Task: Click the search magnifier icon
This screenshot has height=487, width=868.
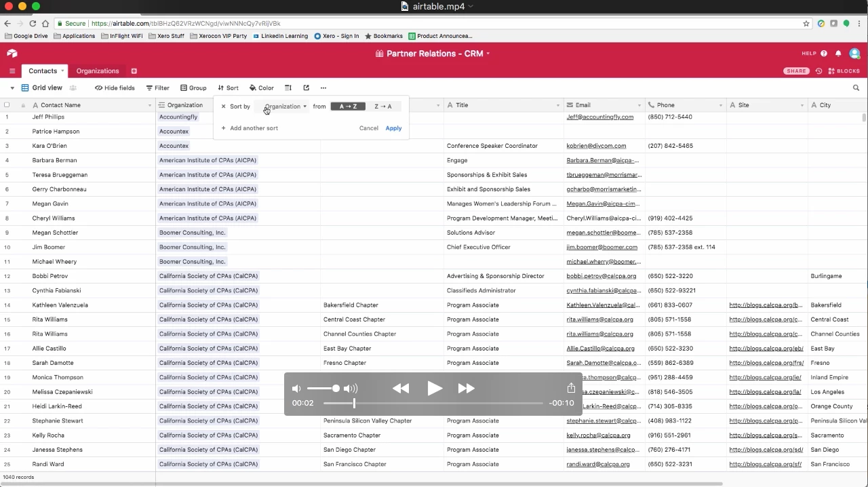Action: (856, 88)
